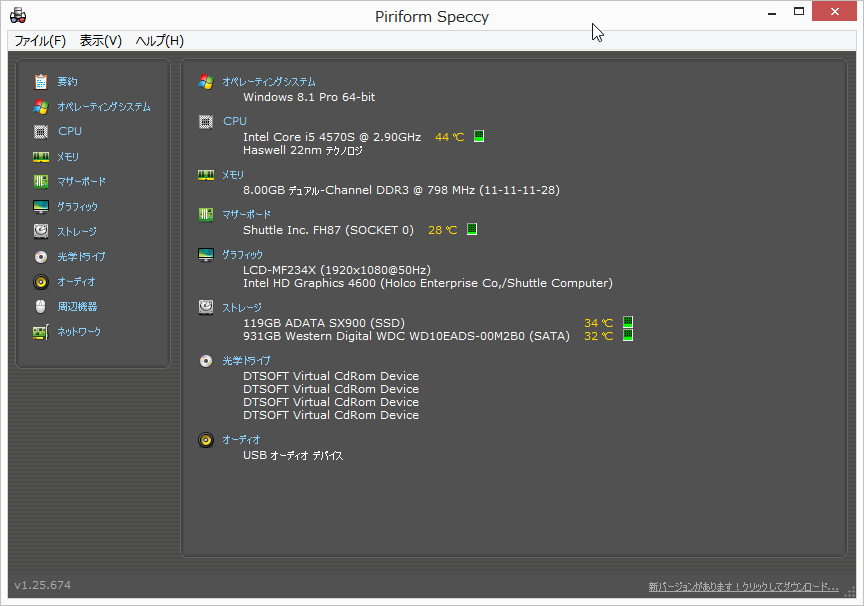Click '8.00GB' DDR3 memory details text
The width and height of the screenshot is (864, 606).
[x=401, y=190]
